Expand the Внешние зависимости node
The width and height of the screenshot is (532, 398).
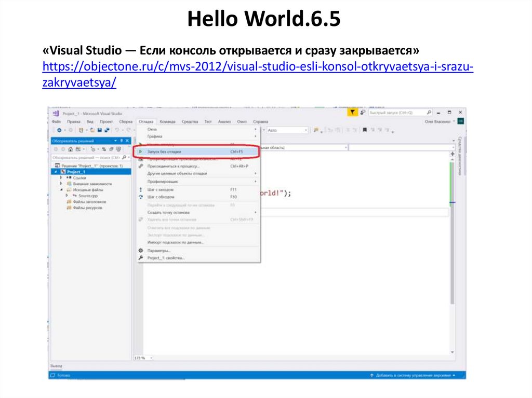click(x=61, y=184)
